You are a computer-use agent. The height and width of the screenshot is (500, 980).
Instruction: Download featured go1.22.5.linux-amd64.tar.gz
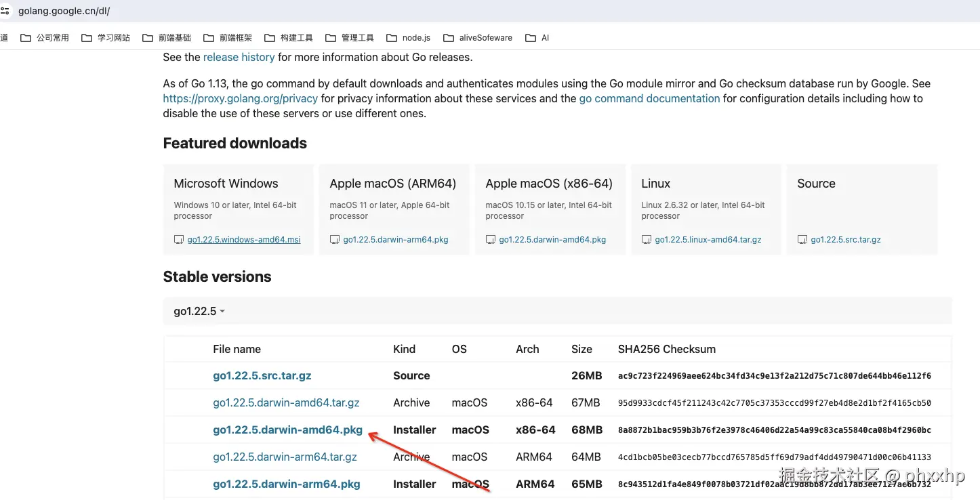point(708,240)
